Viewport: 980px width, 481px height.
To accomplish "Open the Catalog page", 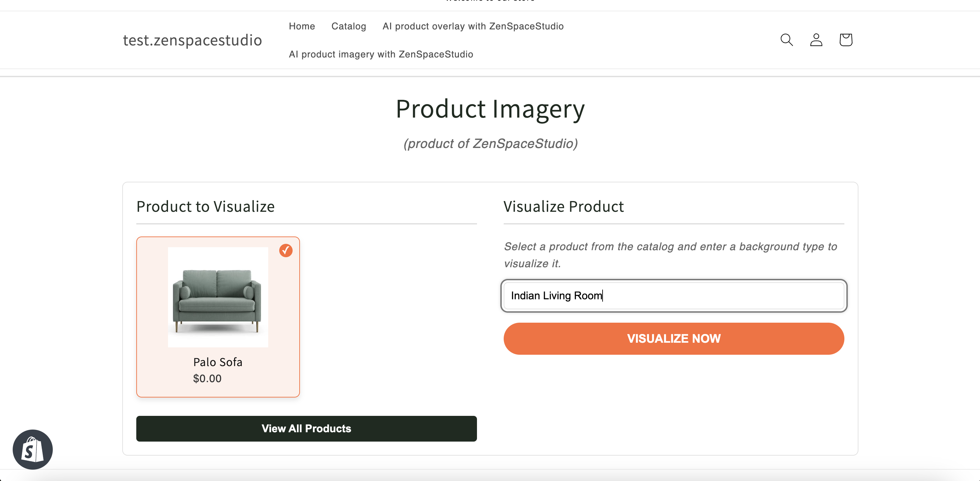I will (x=348, y=26).
